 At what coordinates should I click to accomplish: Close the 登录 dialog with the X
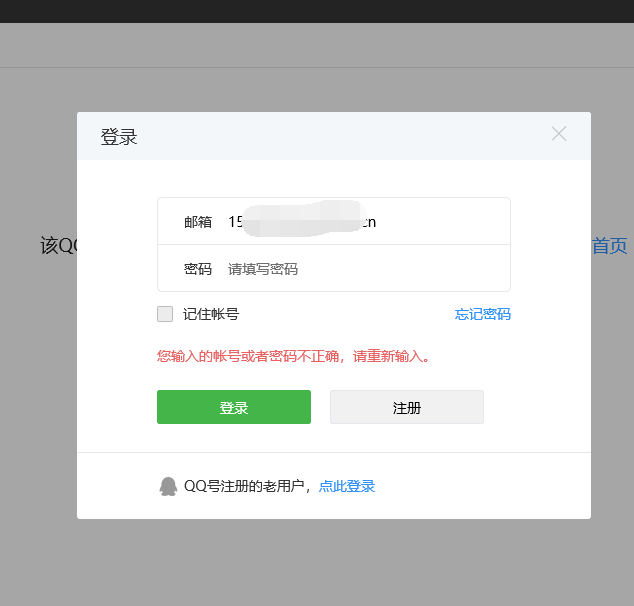(559, 133)
